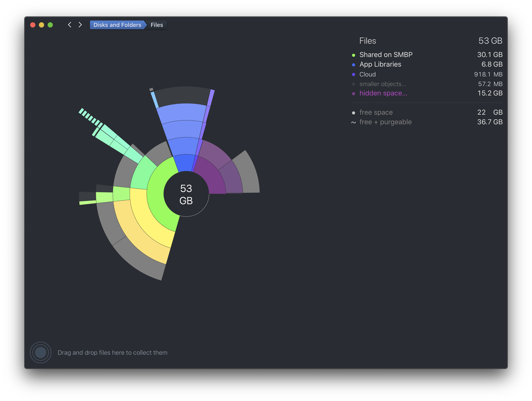The width and height of the screenshot is (532, 401).
Task: Click the gray dot beside free space
Action: pyautogui.click(x=353, y=112)
